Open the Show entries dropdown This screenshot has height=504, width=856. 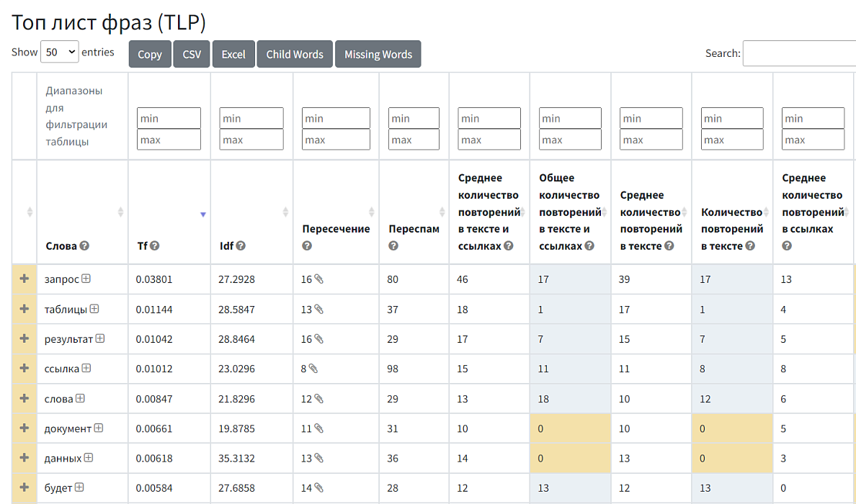(60, 53)
